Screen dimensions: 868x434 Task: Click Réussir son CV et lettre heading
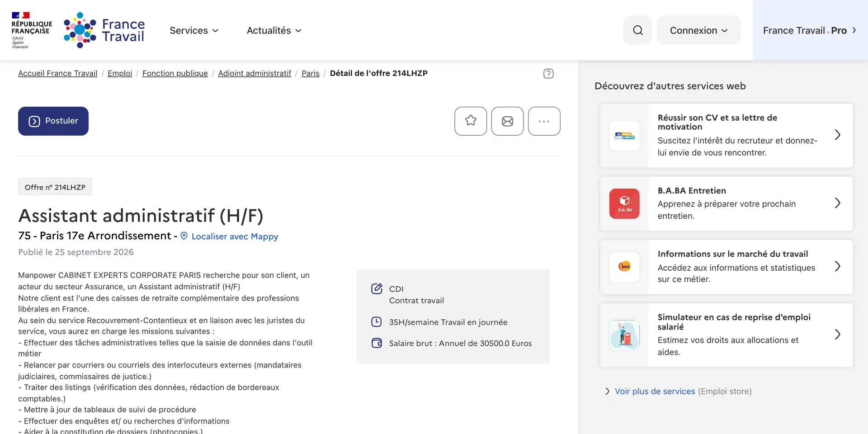click(717, 122)
